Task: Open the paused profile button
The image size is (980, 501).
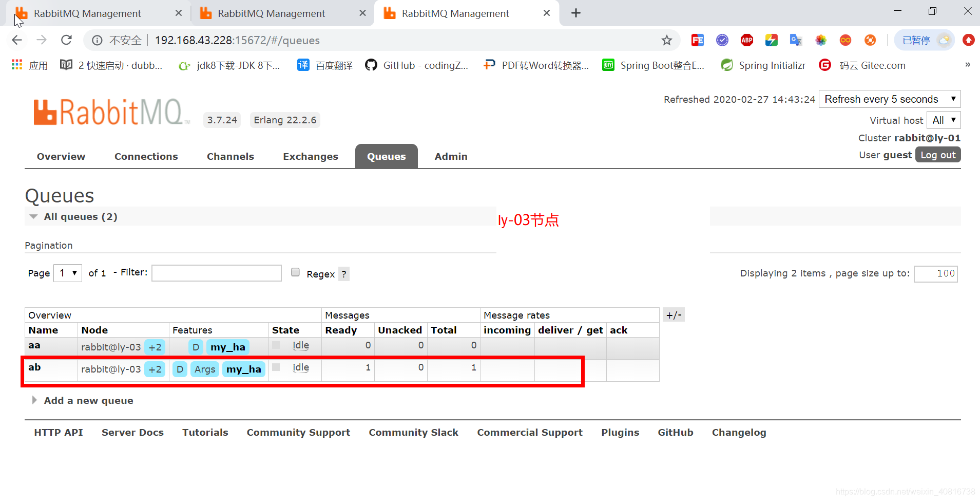Action: pyautogui.click(x=925, y=40)
